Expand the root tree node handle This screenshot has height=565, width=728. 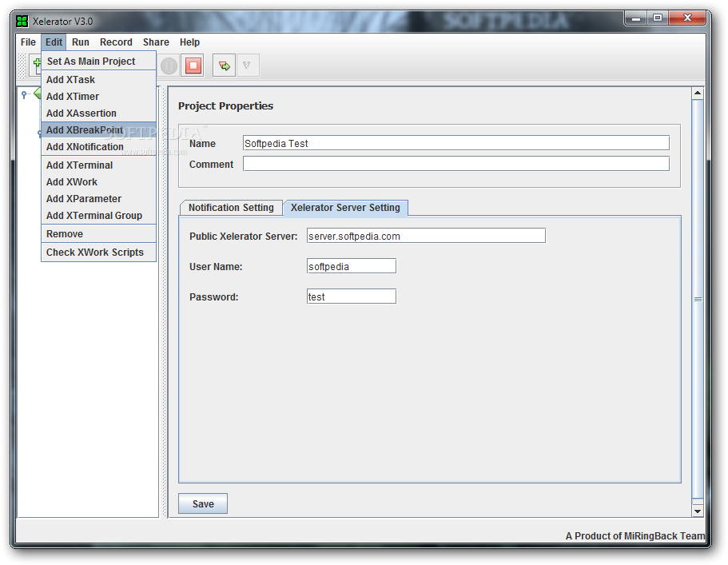[24, 95]
